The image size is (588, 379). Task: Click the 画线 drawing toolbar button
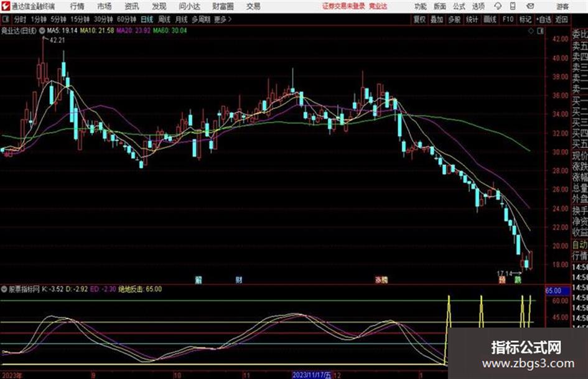490,19
